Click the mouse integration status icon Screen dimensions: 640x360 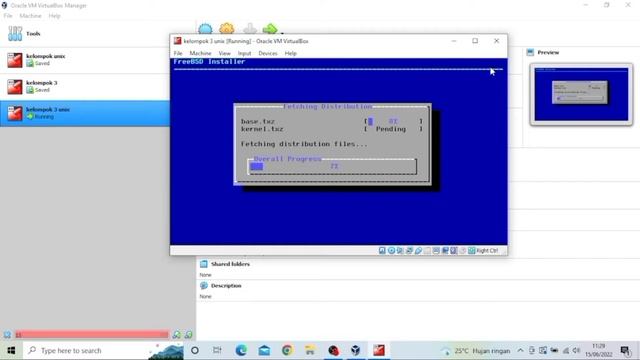(462, 251)
